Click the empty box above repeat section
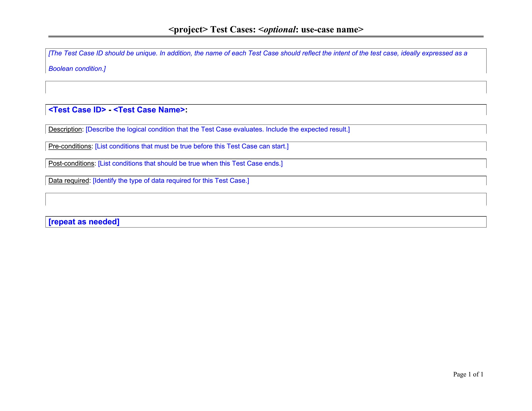 266,199
